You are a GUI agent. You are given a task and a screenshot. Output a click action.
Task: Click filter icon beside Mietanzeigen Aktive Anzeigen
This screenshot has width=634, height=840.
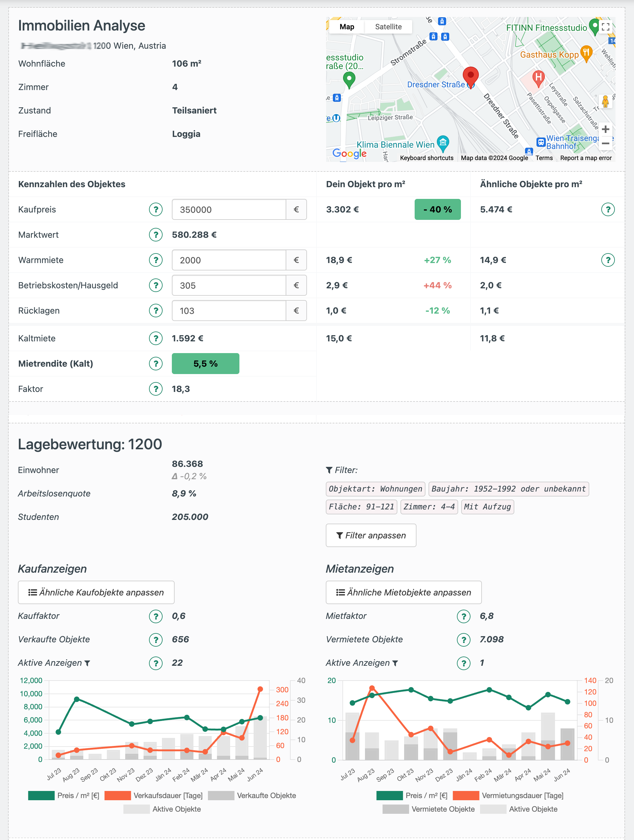395,663
